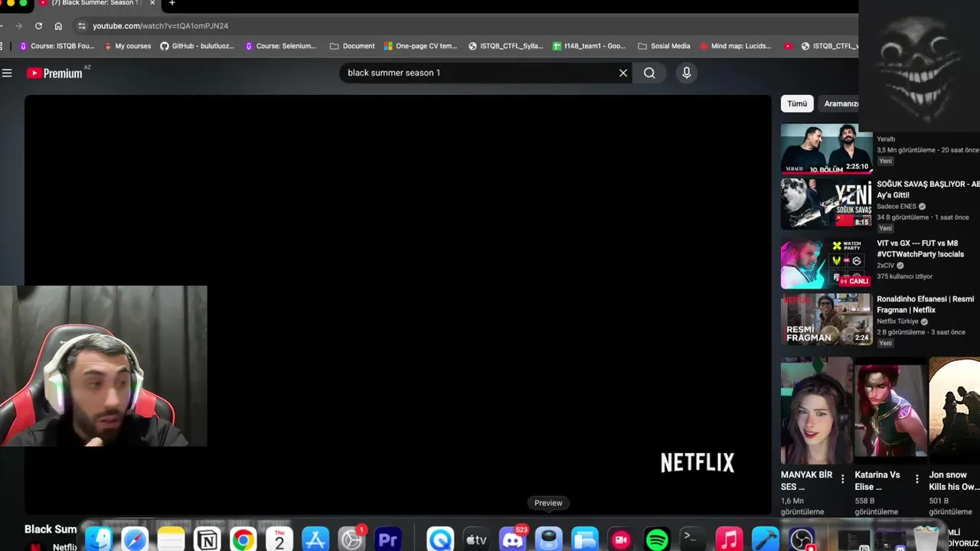Screen dimensions: 980x551
Task: Open the 2xCIV channel name
Action: tap(886, 266)
